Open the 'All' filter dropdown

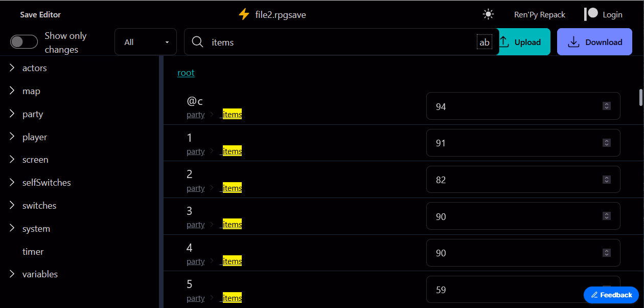pyautogui.click(x=146, y=42)
